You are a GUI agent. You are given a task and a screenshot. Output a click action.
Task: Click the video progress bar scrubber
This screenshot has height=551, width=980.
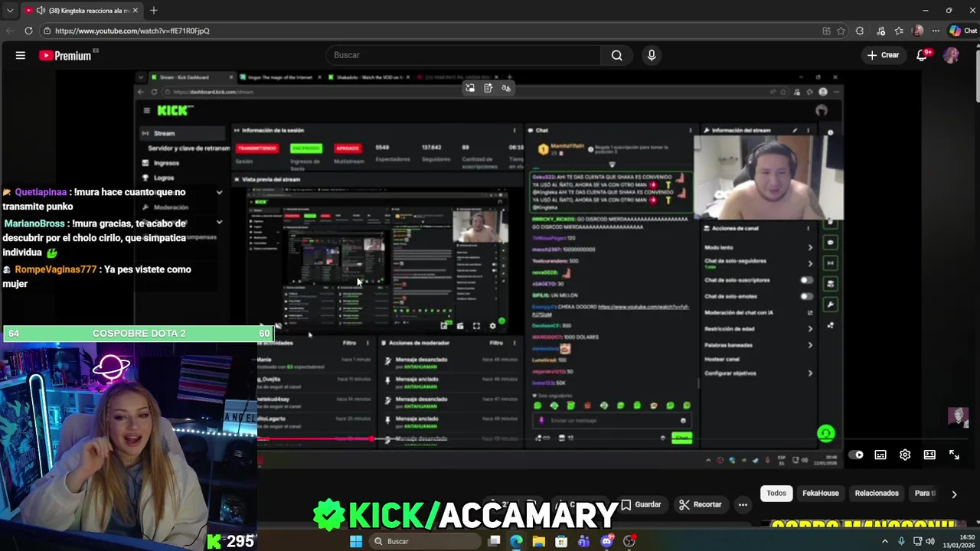[372, 439]
